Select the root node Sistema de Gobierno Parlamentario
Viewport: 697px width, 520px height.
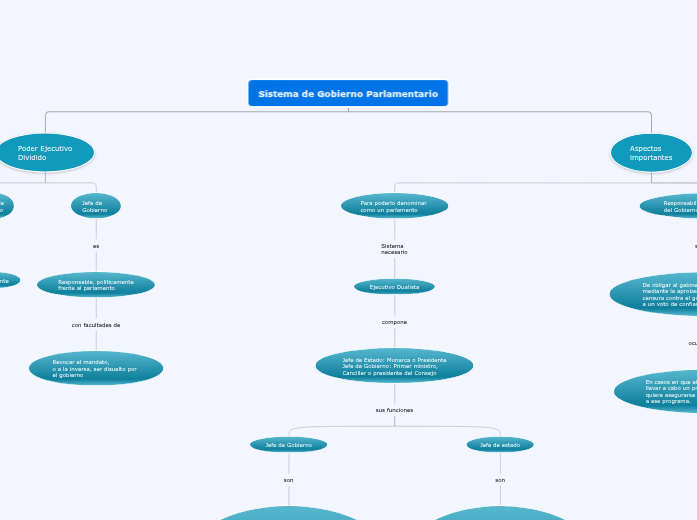tap(348, 93)
